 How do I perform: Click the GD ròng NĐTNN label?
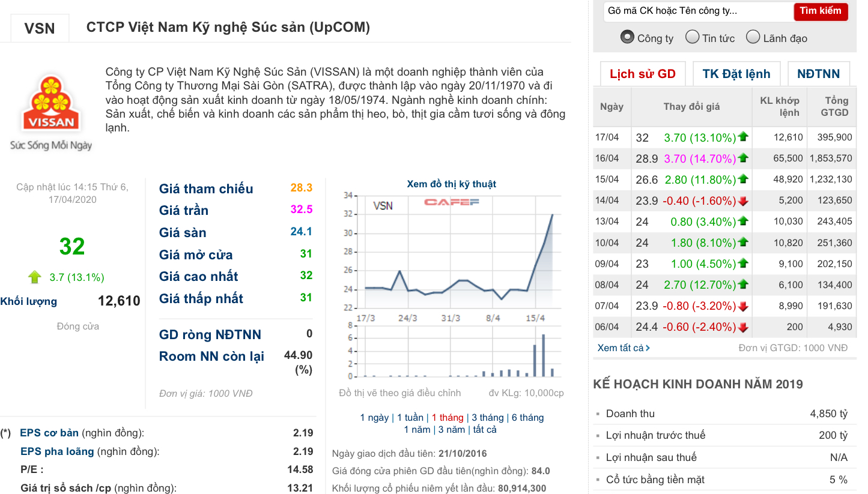(210, 335)
